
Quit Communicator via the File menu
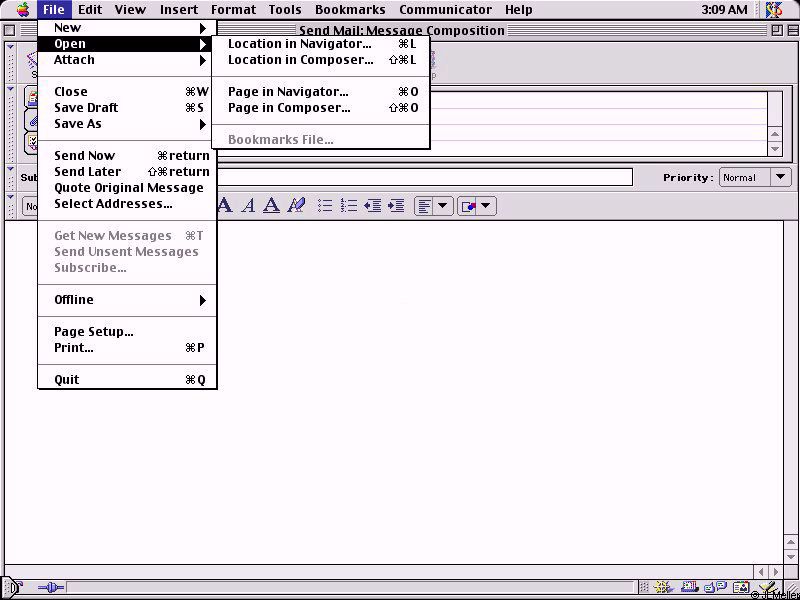(x=128, y=380)
